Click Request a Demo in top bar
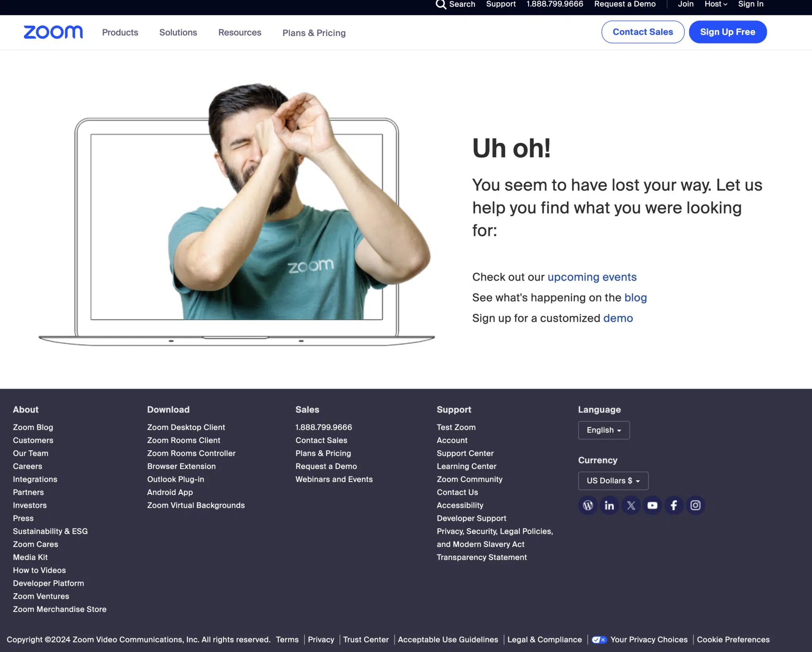The image size is (812, 652). click(x=625, y=4)
